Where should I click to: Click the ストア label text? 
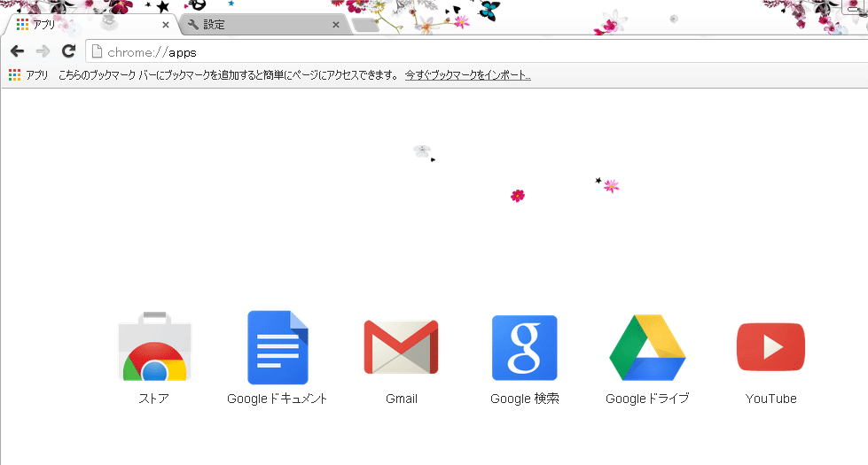[154, 399]
